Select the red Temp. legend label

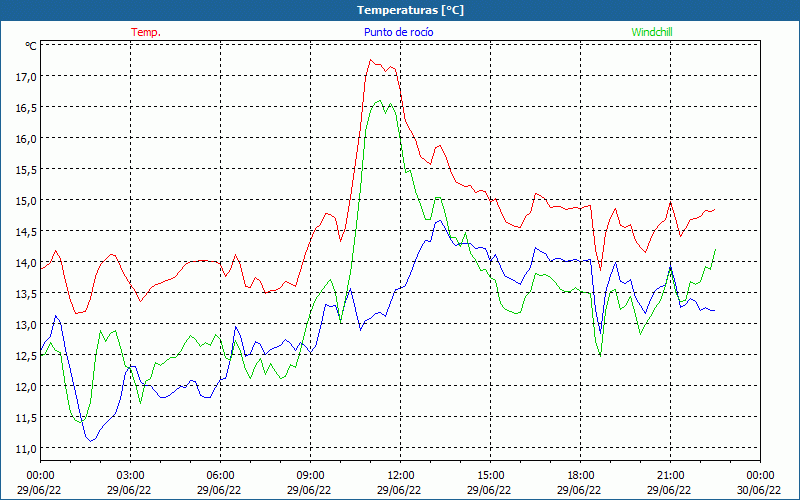[146, 32]
